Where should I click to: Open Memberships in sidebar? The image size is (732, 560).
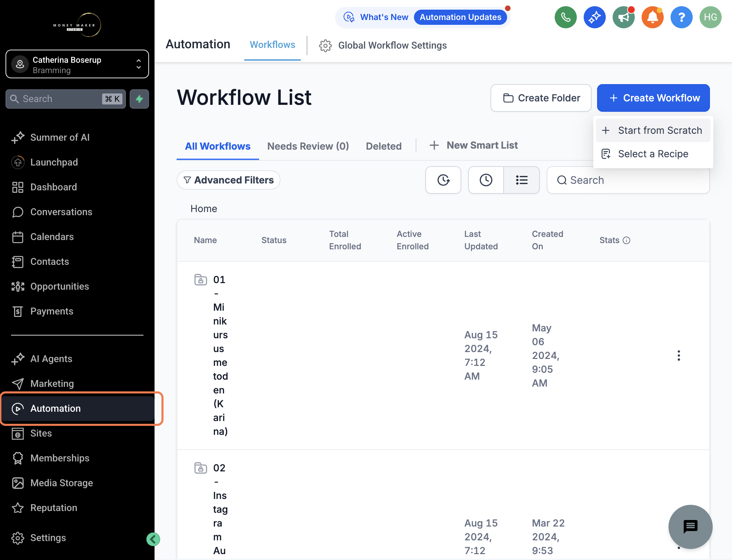click(x=77, y=458)
